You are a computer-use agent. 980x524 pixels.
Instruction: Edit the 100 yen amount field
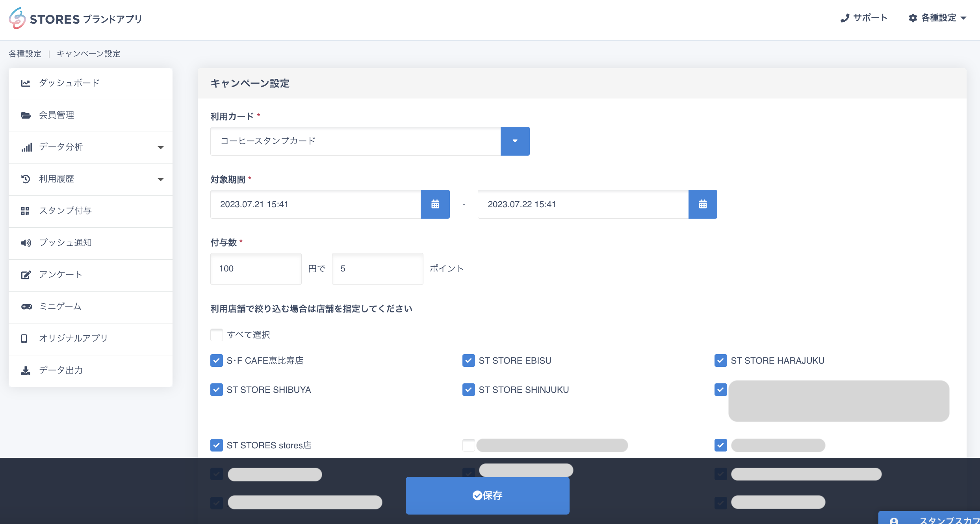point(256,268)
